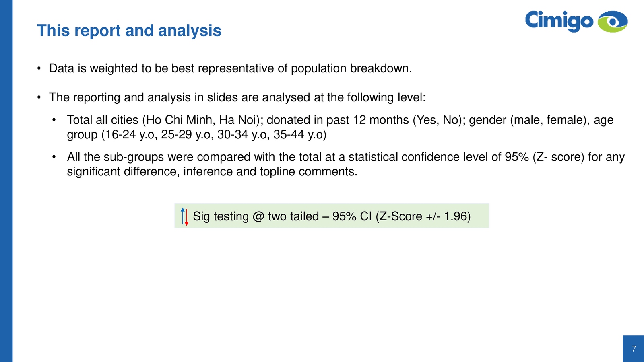
Task: Click the sub-bullet dot before 'Total all cities'
Action: [x=54, y=120]
